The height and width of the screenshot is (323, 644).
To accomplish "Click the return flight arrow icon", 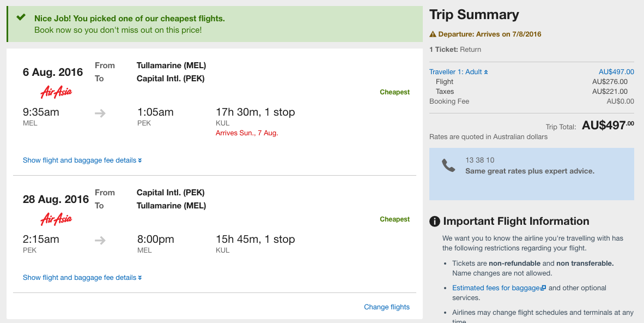I will pyautogui.click(x=100, y=240).
